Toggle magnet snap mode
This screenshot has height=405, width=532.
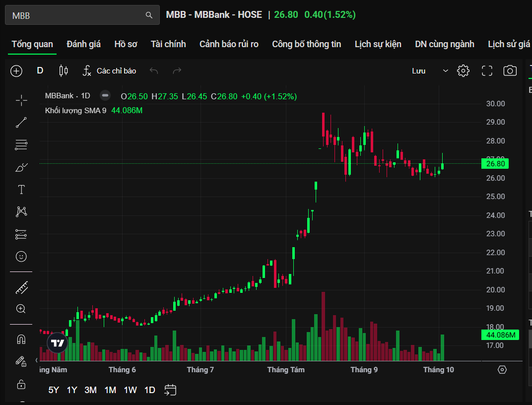coord(21,339)
